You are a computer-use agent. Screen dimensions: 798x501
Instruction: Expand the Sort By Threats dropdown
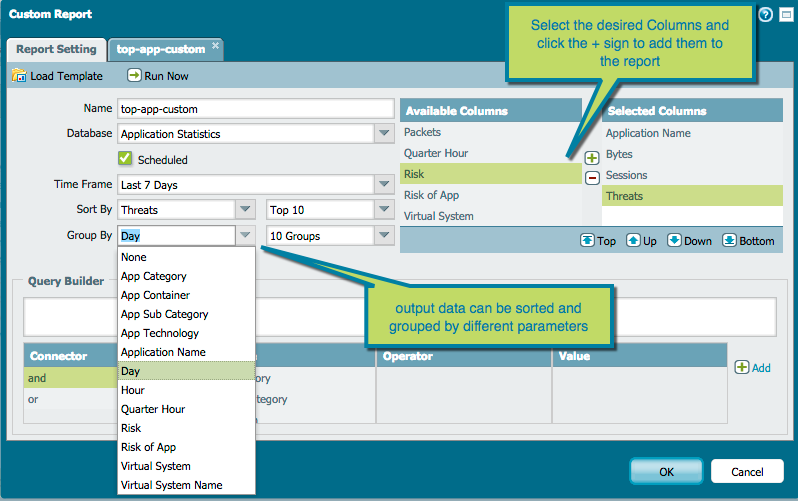pyautogui.click(x=245, y=209)
